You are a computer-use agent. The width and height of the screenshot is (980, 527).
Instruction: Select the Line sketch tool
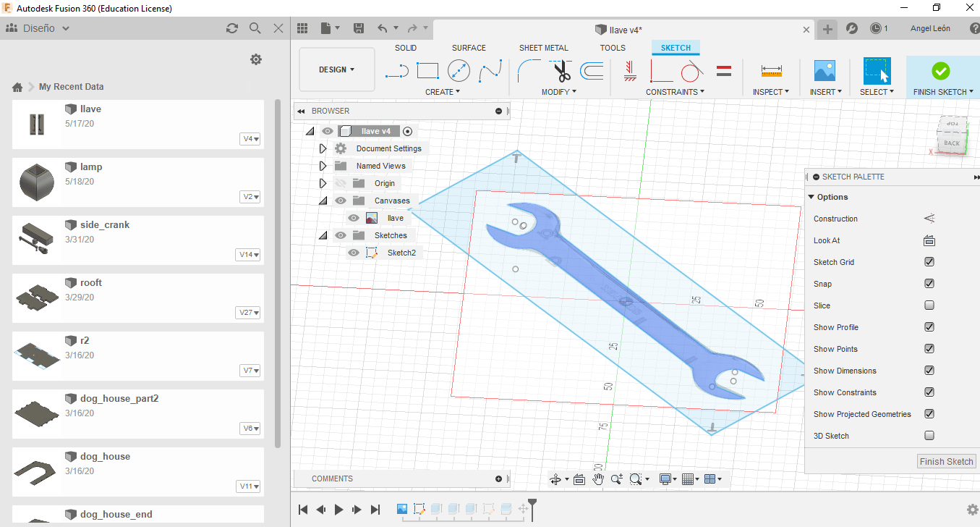click(x=397, y=71)
